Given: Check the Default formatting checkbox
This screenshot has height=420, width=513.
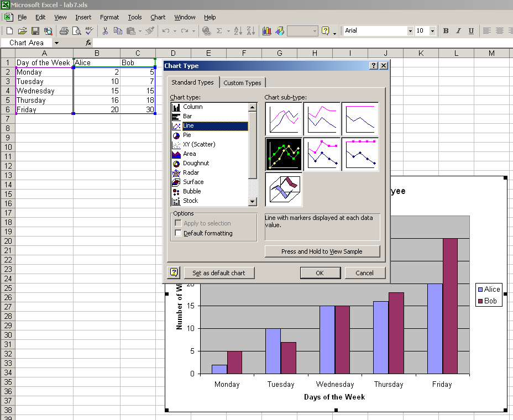Looking at the screenshot, I should point(179,233).
